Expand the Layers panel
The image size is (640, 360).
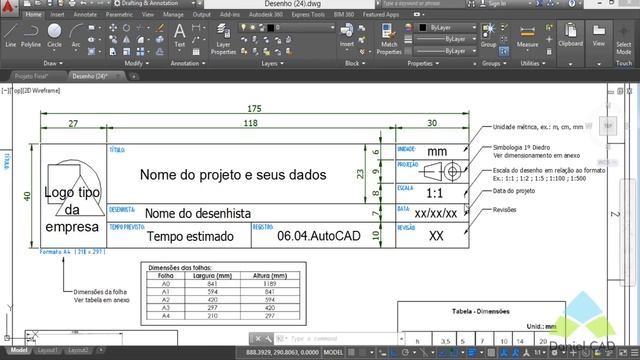pyautogui.click(x=272, y=63)
